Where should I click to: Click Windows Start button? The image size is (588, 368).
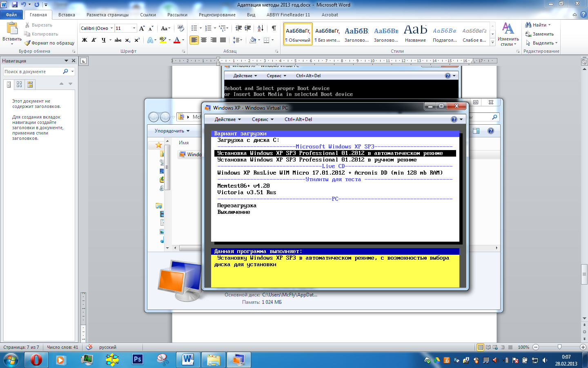click(11, 360)
